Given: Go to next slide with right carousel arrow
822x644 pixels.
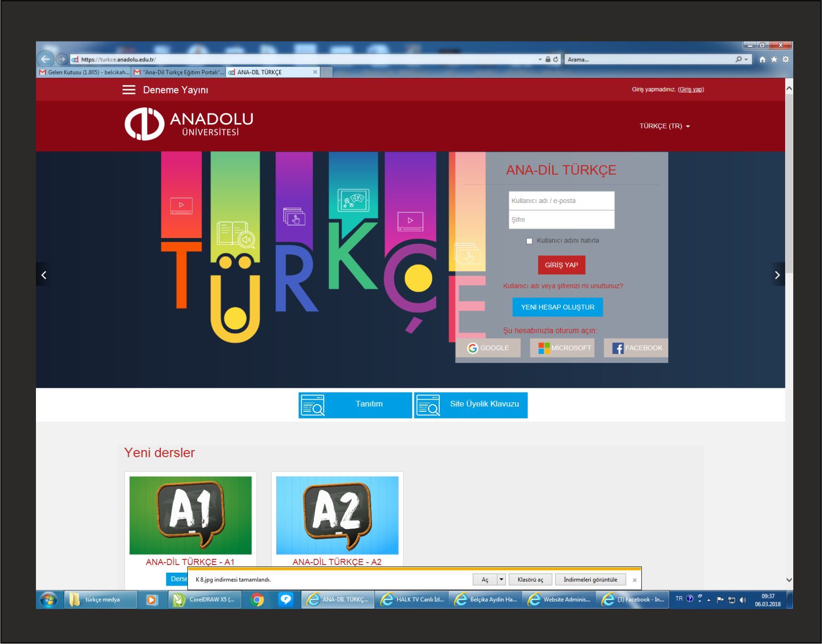Looking at the screenshot, I should point(777,275).
